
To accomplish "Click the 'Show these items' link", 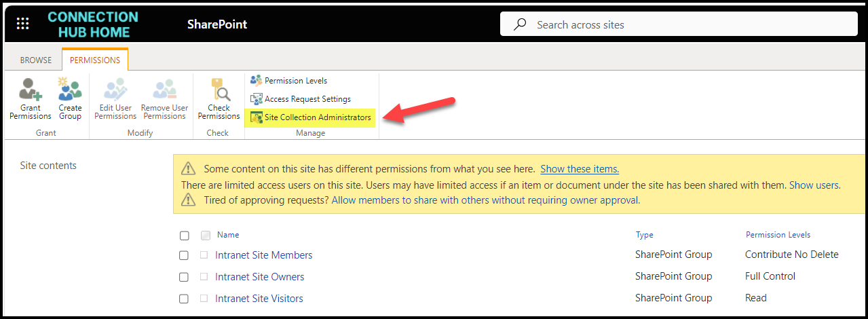I will (580, 169).
